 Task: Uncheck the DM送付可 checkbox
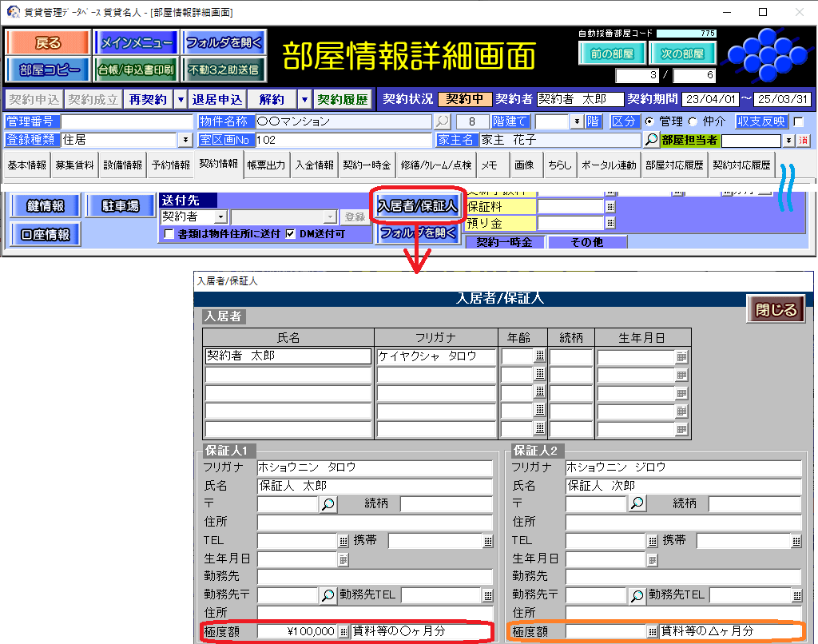point(290,234)
